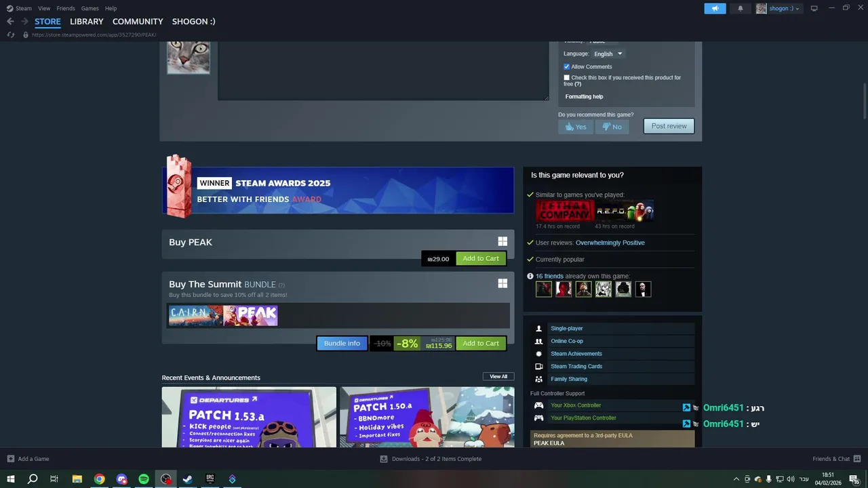Click the Single-player person icon

(538, 329)
